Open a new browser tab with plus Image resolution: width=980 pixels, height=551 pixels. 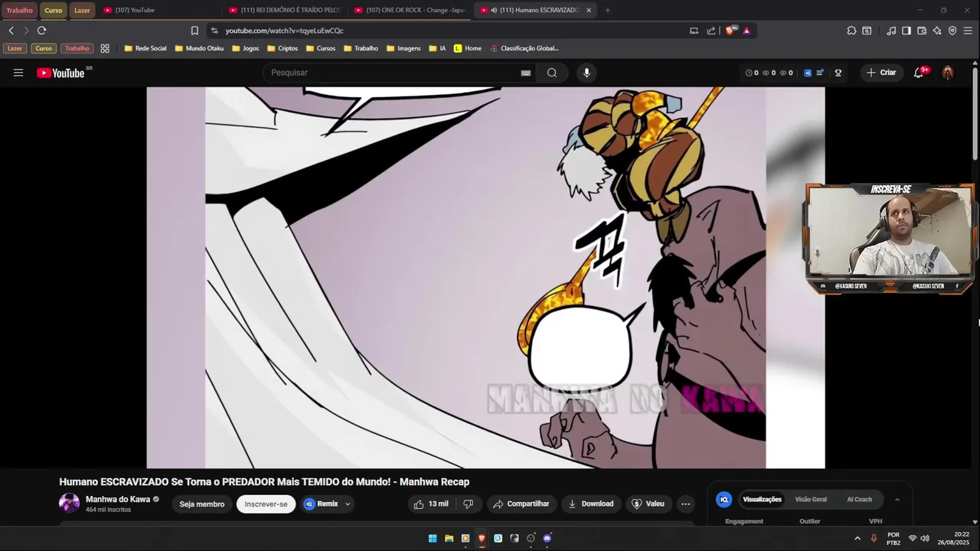(x=608, y=10)
